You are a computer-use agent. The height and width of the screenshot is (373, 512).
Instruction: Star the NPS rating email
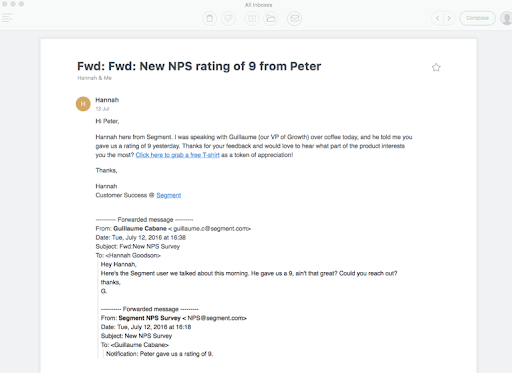pos(436,67)
